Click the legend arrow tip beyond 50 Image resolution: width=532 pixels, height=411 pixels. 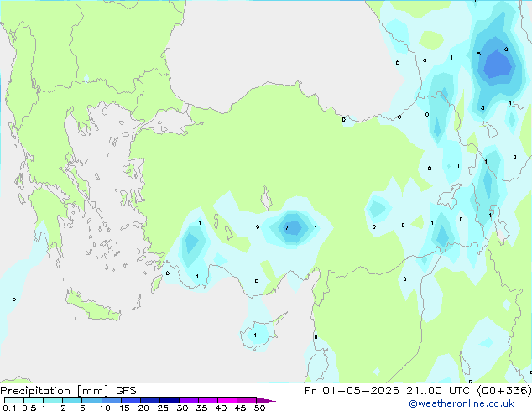click(x=266, y=400)
